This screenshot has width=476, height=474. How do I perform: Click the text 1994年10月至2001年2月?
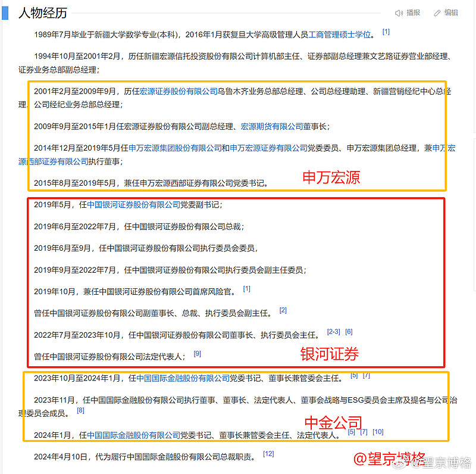[x=77, y=56]
